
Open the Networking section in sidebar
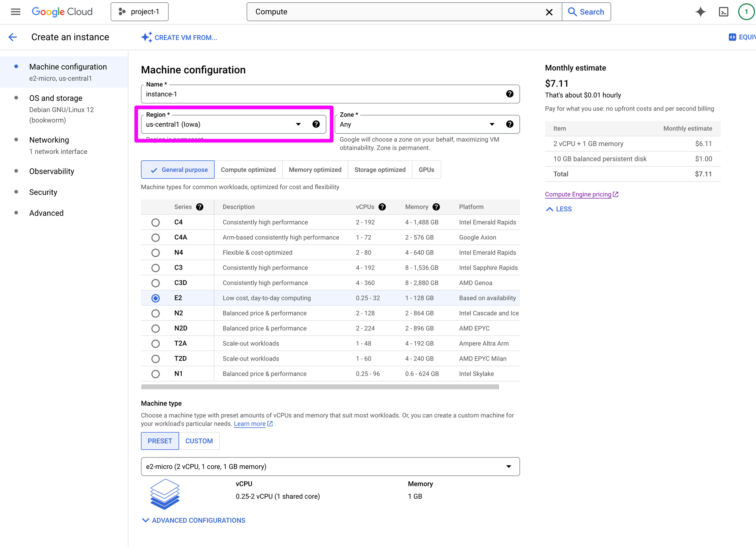(x=49, y=140)
